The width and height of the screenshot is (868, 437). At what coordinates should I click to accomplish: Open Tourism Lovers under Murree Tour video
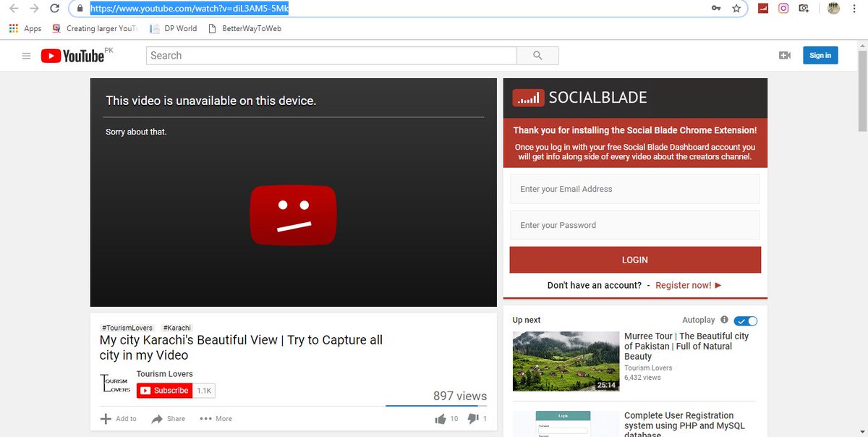[648, 368]
